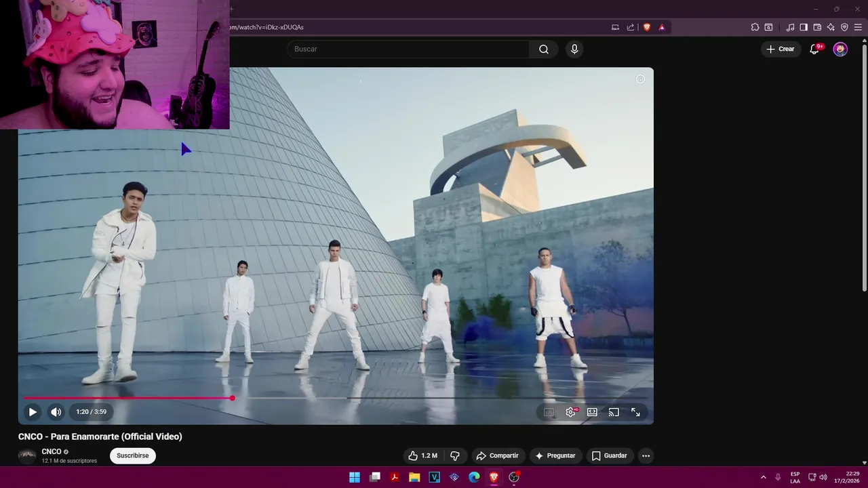Click the tray microphone icon
Screen dimensions: 868x488
778,477
